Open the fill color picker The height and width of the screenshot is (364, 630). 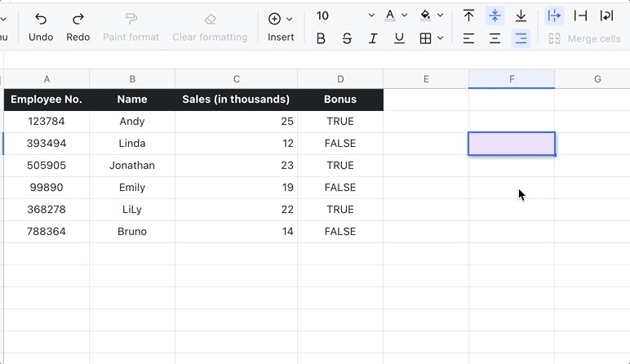click(x=425, y=16)
